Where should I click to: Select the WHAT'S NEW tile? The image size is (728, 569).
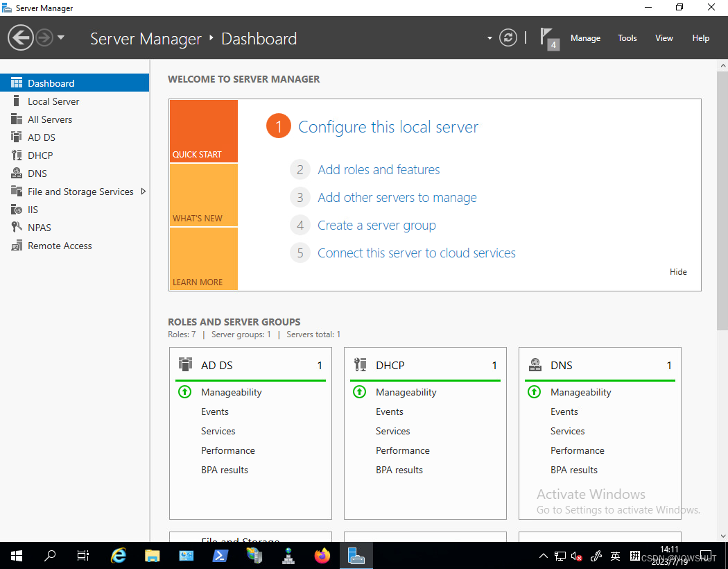(204, 195)
